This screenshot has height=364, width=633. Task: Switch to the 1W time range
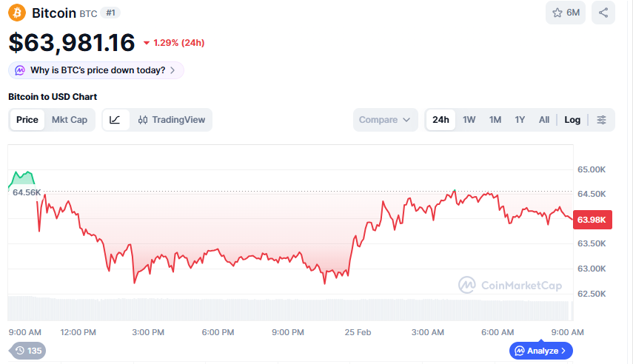point(469,120)
